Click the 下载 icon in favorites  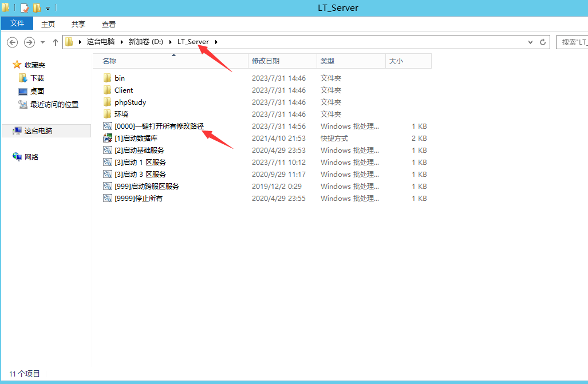[x=23, y=78]
